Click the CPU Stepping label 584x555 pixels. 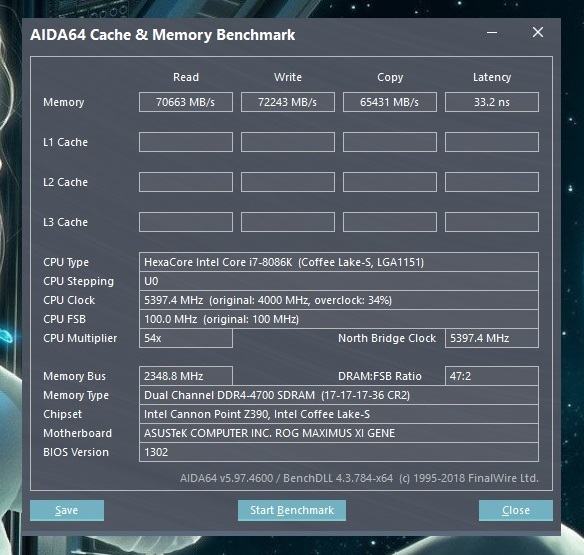[x=79, y=281]
